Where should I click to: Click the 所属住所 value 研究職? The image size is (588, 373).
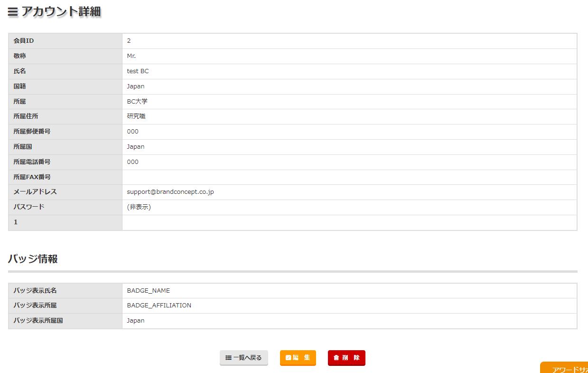pyautogui.click(x=136, y=116)
